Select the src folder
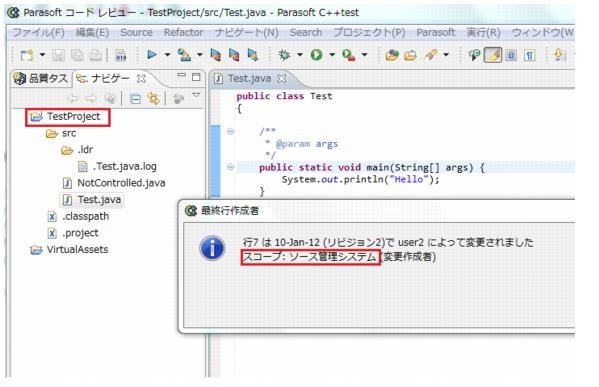 point(61,134)
